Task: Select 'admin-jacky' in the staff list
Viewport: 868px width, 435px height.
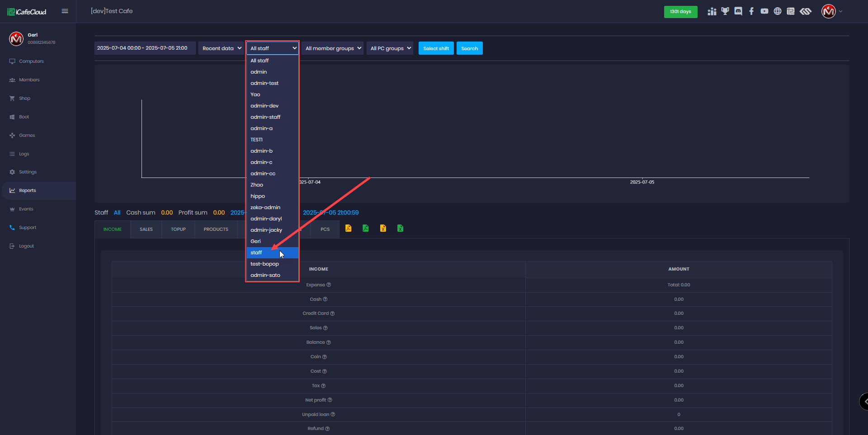Action: click(266, 230)
